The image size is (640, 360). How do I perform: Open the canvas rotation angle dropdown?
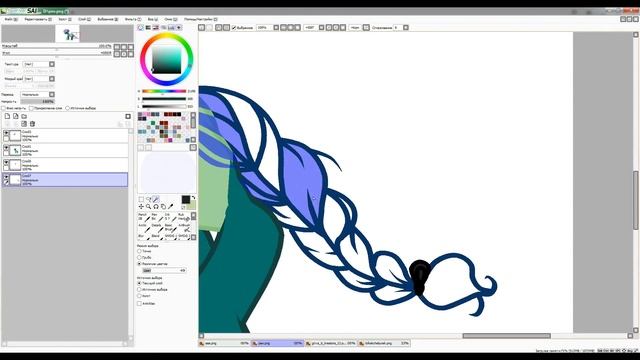click(x=322, y=27)
